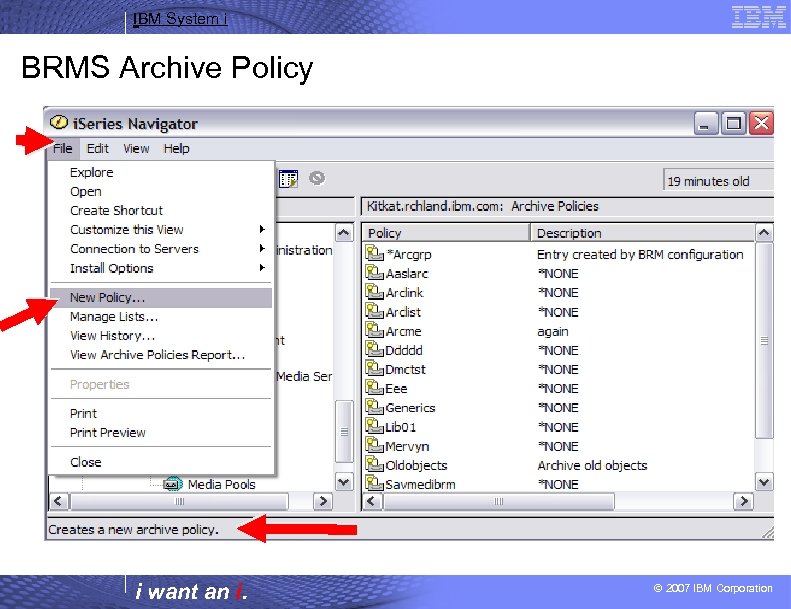Viewport: 791px width, 609px height.
Task: Click the Mervyn policy icon
Action: pos(374,445)
